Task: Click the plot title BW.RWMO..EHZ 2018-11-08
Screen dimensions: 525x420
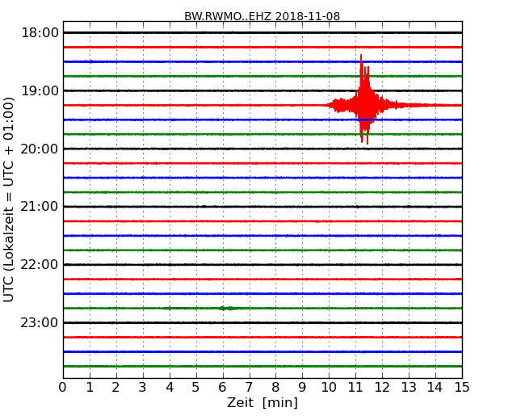Action: click(262, 16)
